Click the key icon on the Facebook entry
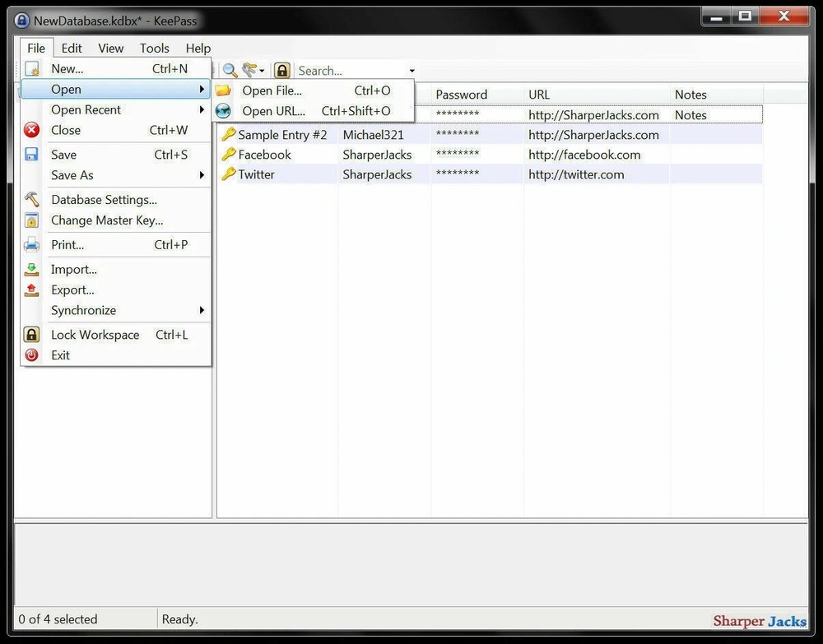The height and width of the screenshot is (644, 823). tap(229, 154)
